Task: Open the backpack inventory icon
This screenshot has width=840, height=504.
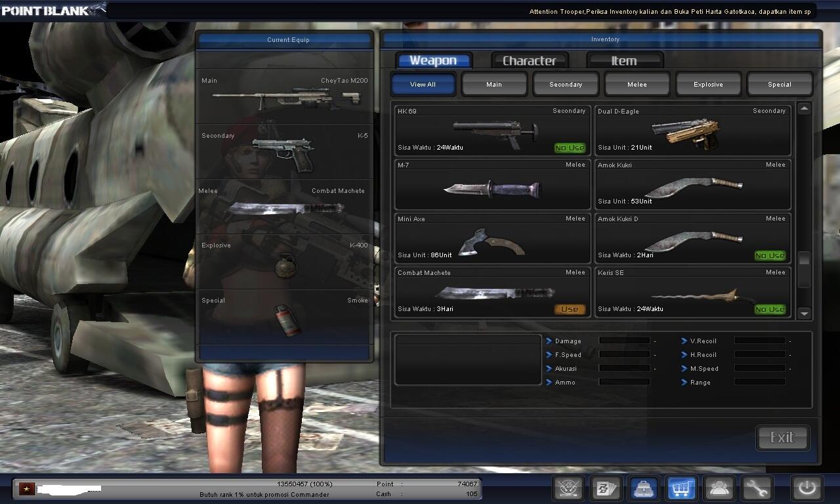Action: 644,488
